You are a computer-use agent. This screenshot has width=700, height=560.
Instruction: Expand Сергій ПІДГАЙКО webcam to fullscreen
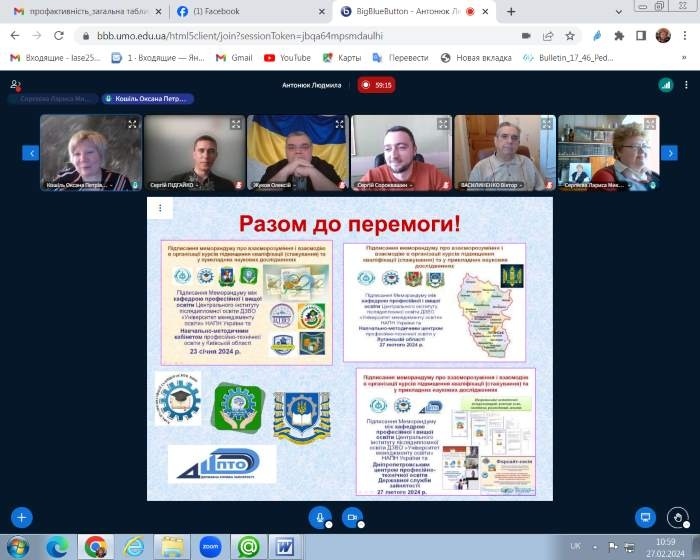pos(236,125)
